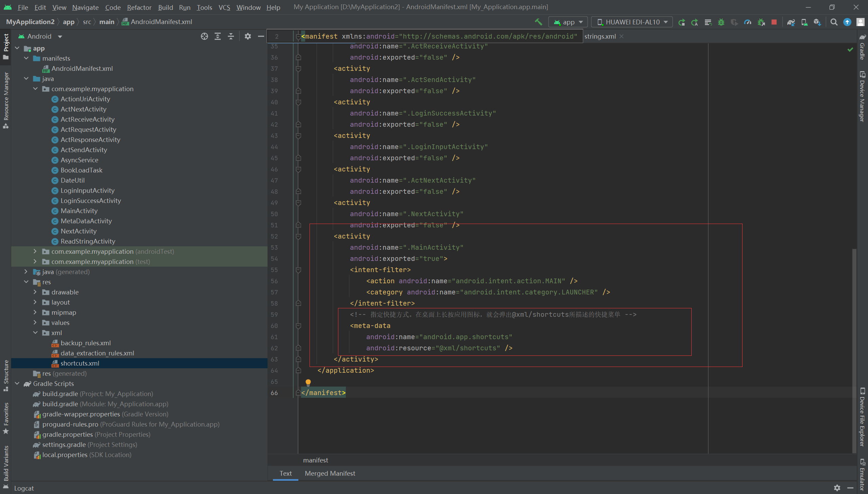
Task: Open the Refactor menu
Action: pyautogui.click(x=139, y=7)
